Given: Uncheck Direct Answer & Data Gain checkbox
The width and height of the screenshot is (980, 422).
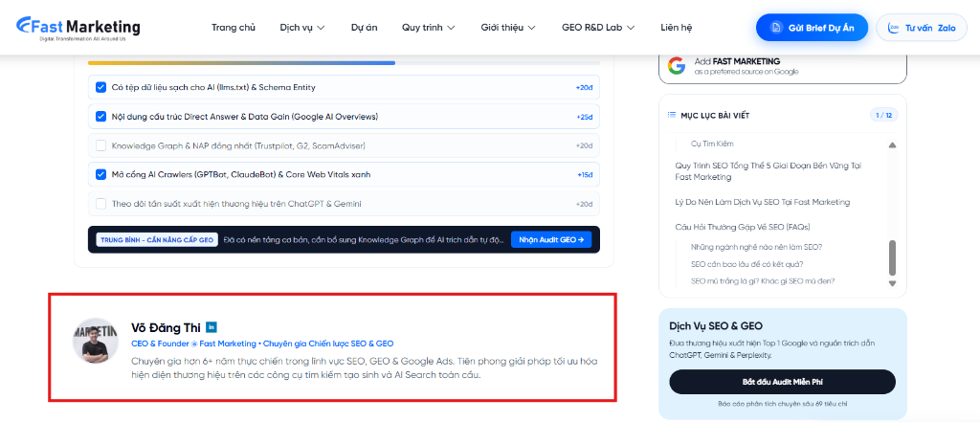Looking at the screenshot, I should click(x=100, y=117).
